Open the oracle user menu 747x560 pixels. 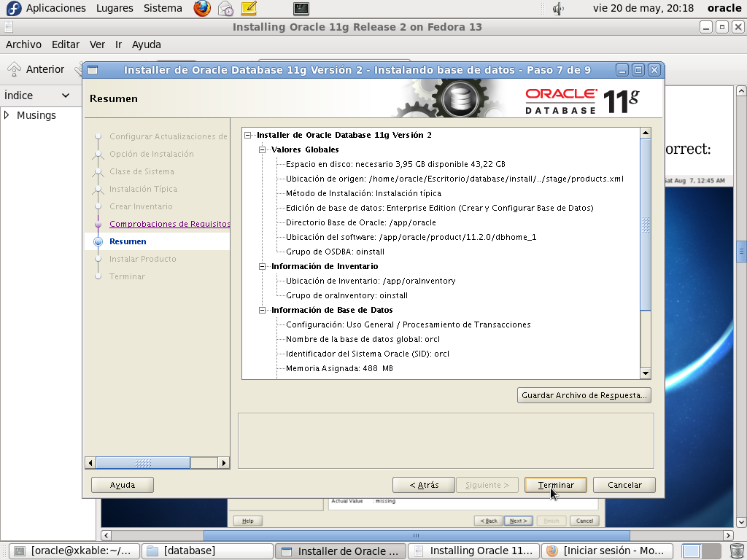pyautogui.click(x=724, y=8)
